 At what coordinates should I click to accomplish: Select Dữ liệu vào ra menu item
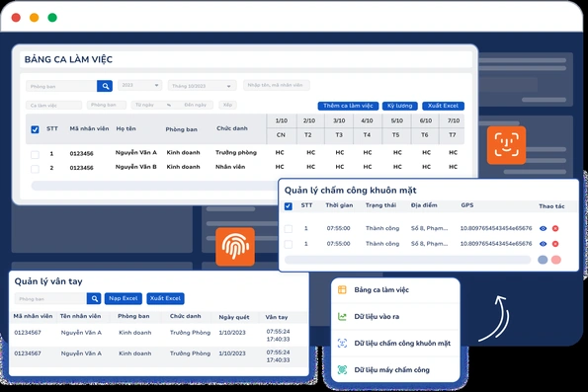tap(395, 317)
